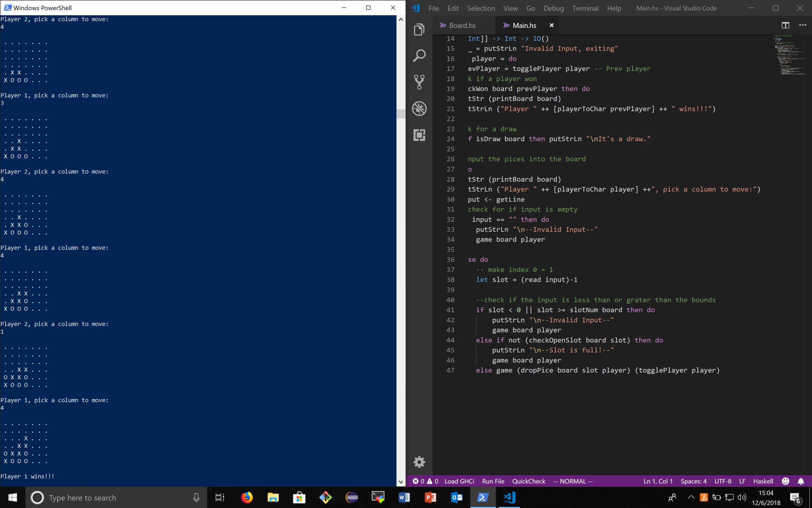Open Outlook from the taskbar
Viewport: 812px width, 508px height.
point(457,498)
